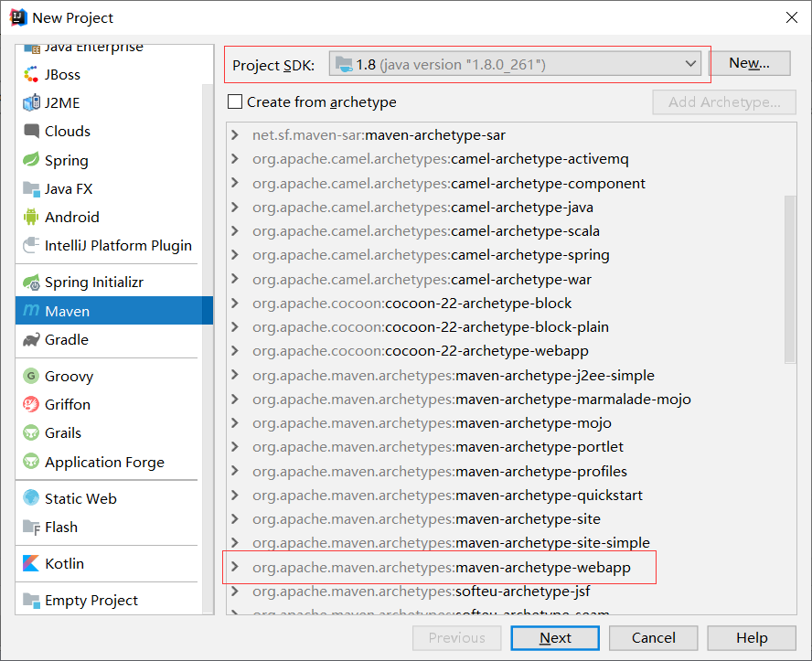This screenshot has height=661, width=812.
Task: Select the Flash folder icon
Action: [31, 527]
